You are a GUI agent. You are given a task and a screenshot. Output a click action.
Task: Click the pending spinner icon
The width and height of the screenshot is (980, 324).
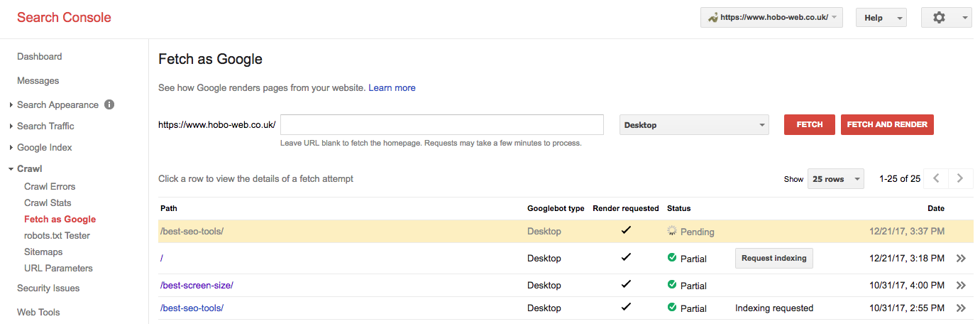point(672,231)
